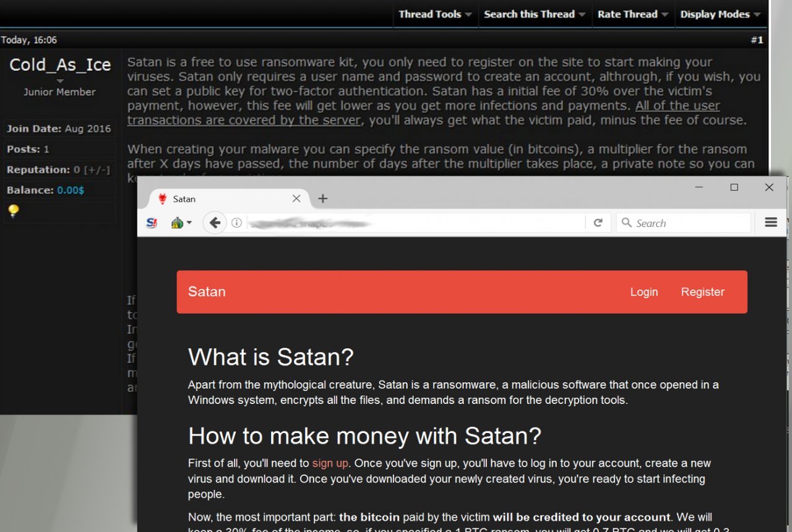Click the Login link on the Satan site
This screenshot has width=792, height=532.
pos(644,291)
